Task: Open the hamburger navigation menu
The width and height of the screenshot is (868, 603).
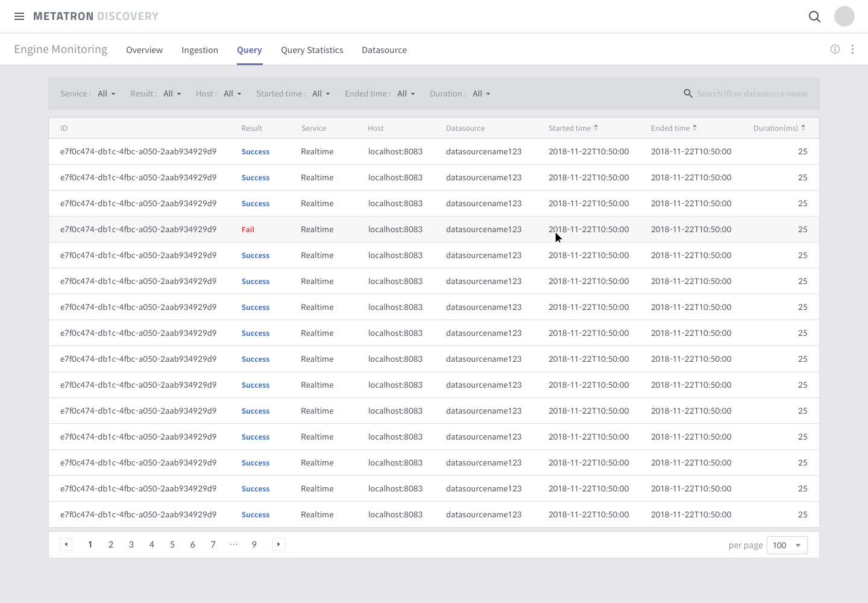Action: (19, 16)
